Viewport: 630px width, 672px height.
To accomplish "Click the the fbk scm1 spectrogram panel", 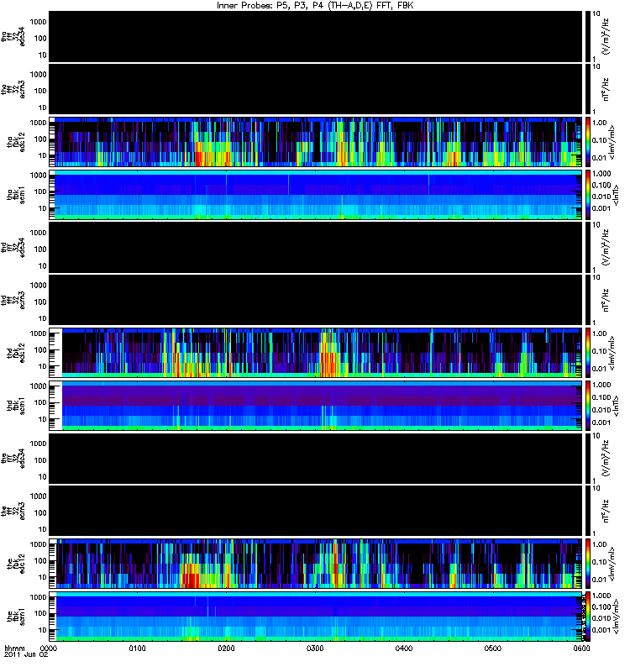I will (x=318, y=616).
